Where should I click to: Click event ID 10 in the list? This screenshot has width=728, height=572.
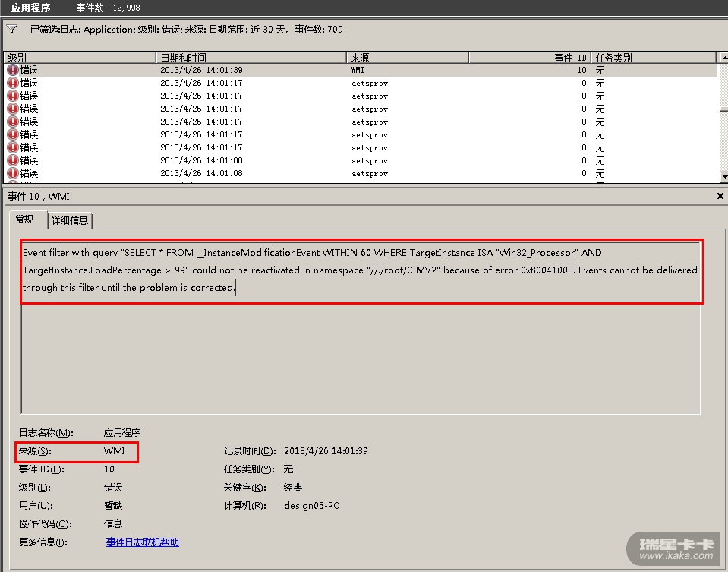coord(581,70)
